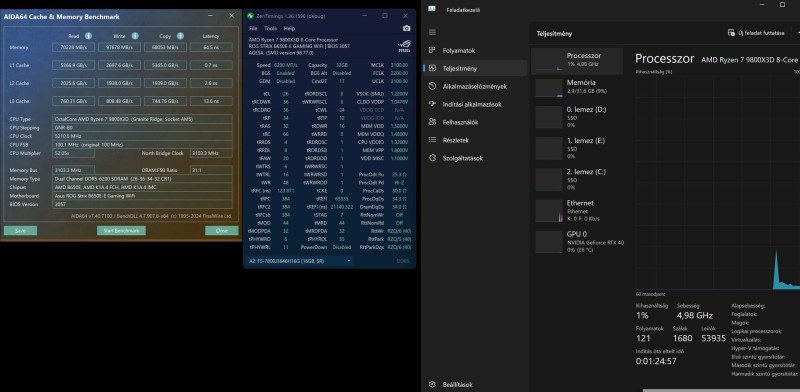The image size is (800, 392).
Task: Open Task Manager hamburger navigation menu
Action: [432, 32]
